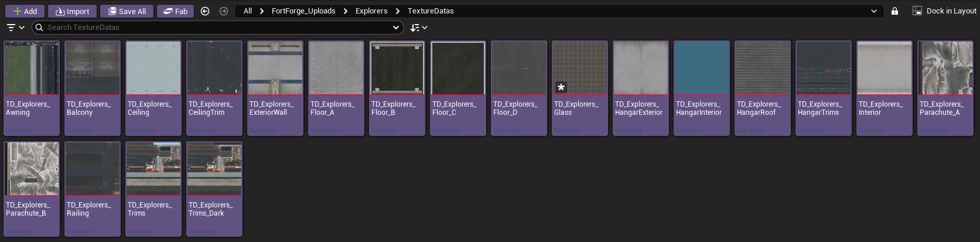
Task: Save all assets with Save All
Action: pos(127,11)
